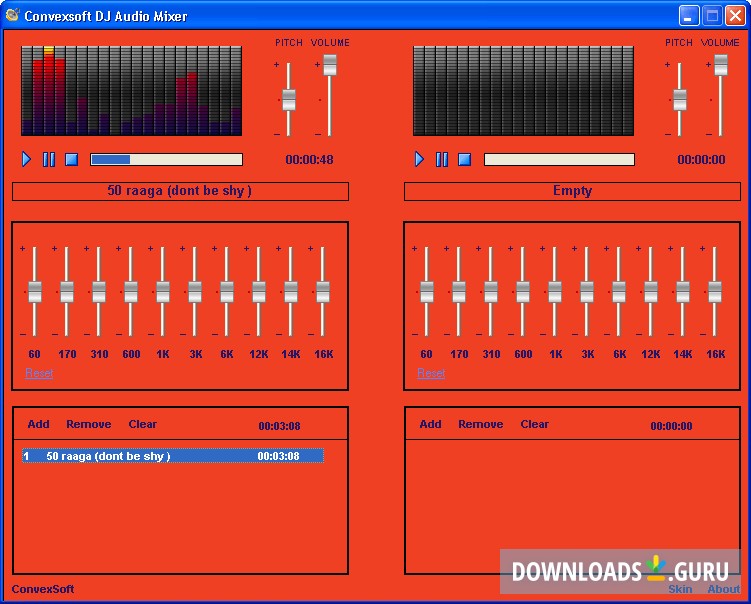The height and width of the screenshot is (604, 751).
Task: Click the left equalizer 14K slider
Action: (291, 292)
